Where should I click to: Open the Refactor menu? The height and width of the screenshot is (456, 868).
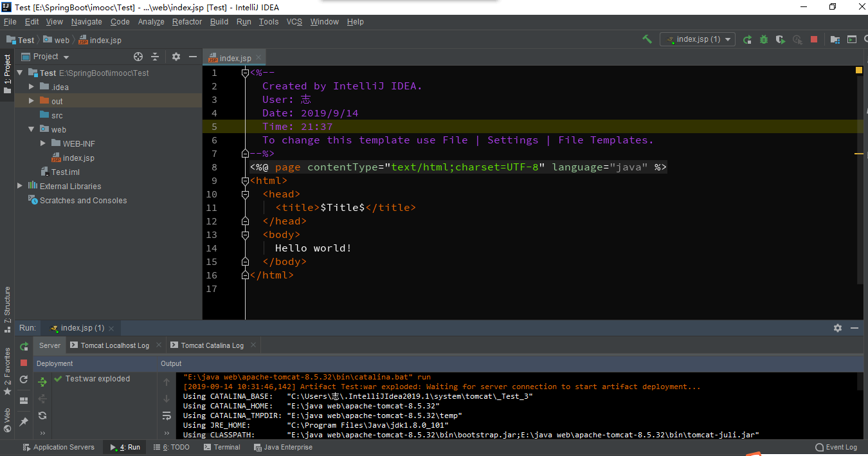(x=187, y=22)
